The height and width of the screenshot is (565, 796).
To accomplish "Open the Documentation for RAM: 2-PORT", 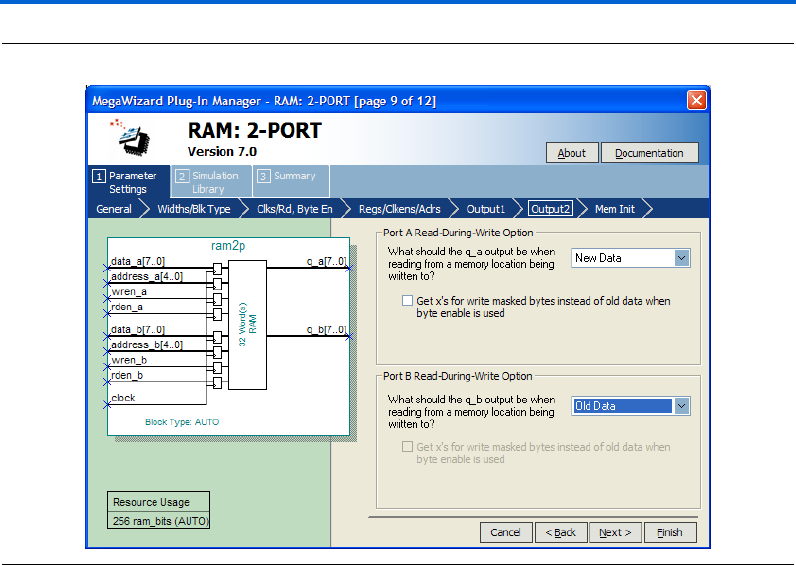I will click(649, 153).
